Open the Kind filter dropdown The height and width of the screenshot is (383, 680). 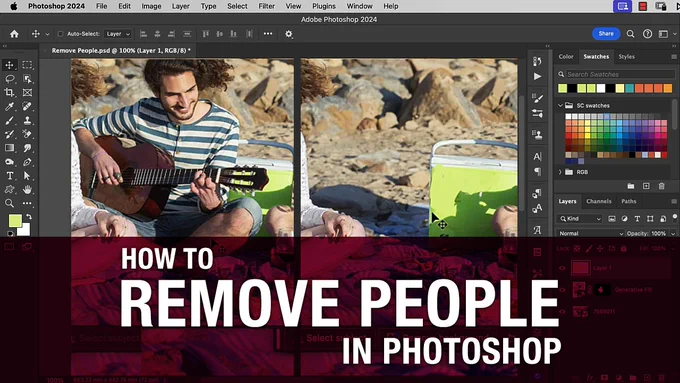[x=579, y=219]
